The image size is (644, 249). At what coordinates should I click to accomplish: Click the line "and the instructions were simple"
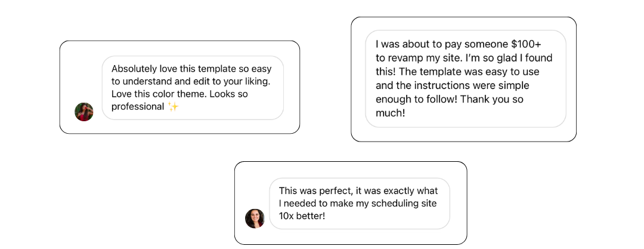pyautogui.click(x=452, y=85)
